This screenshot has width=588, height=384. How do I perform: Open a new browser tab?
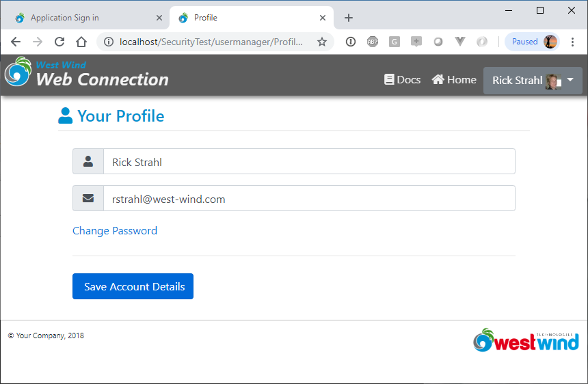349,18
